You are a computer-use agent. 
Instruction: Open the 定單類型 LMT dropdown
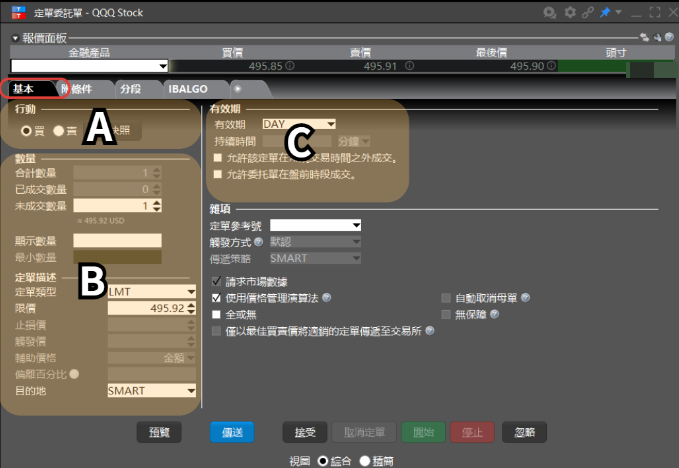coord(152,292)
